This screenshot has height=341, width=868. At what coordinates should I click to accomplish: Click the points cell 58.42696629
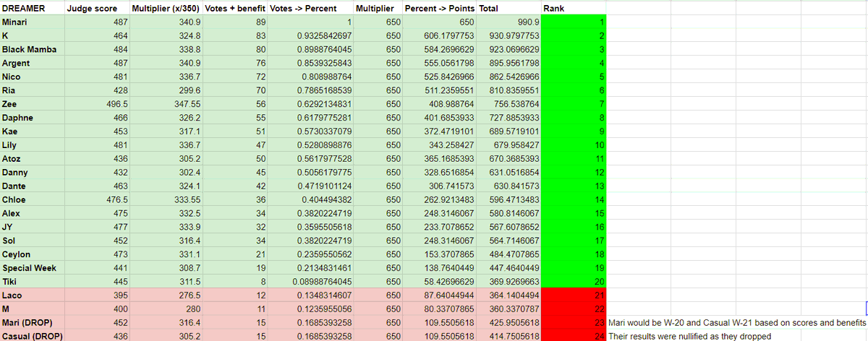pyautogui.click(x=440, y=283)
